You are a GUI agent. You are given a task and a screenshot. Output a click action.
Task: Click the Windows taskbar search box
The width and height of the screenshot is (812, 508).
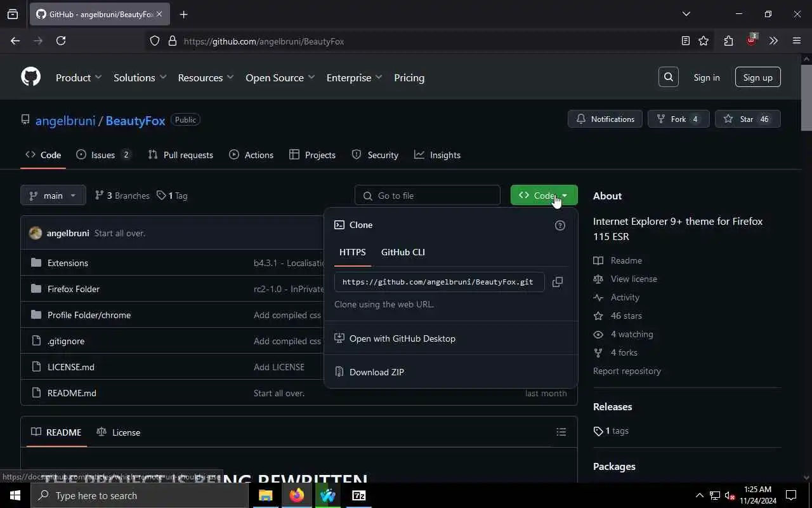[140, 495]
